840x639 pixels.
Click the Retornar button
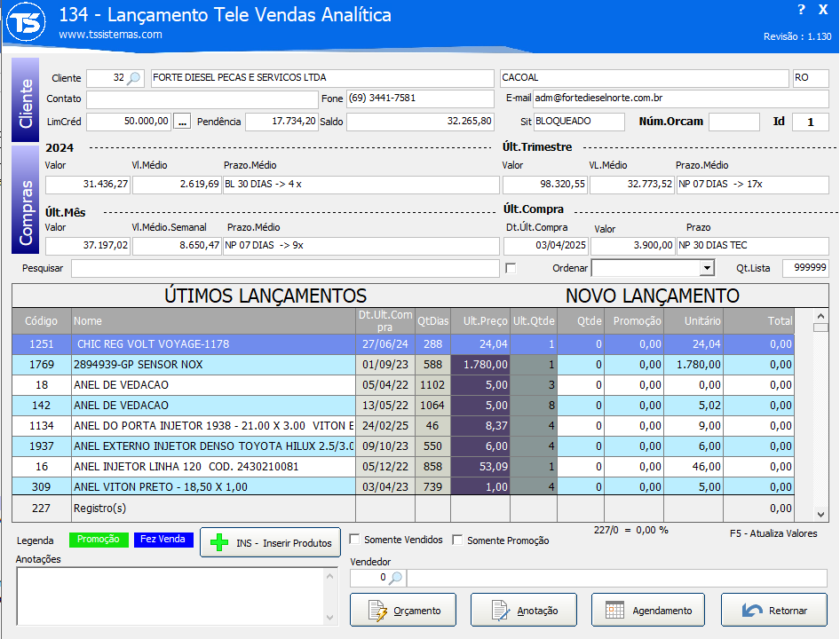tap(774, 611)
